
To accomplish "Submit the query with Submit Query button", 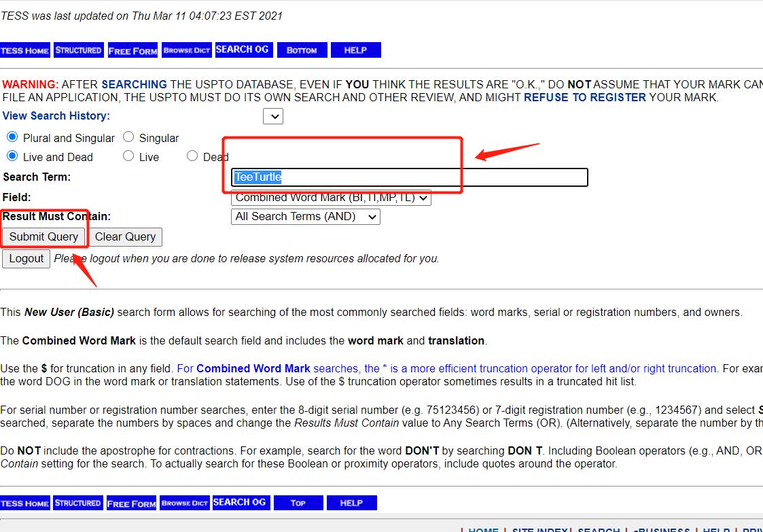I will click(43, 237).
